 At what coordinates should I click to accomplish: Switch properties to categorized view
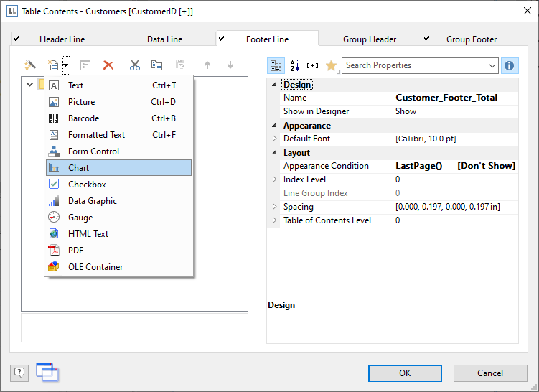[x=276, y=65]
